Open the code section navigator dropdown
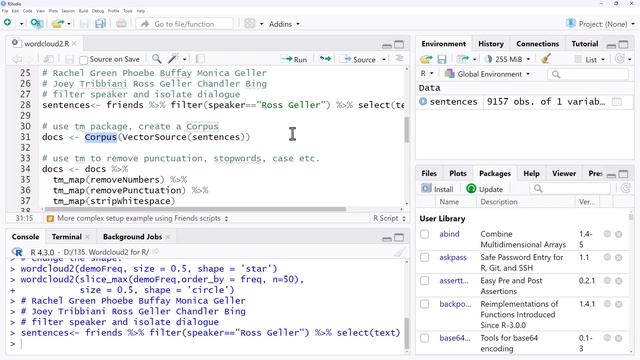This screenshot has width=640, height=360. pyautogui.click(x=138, y=218)
